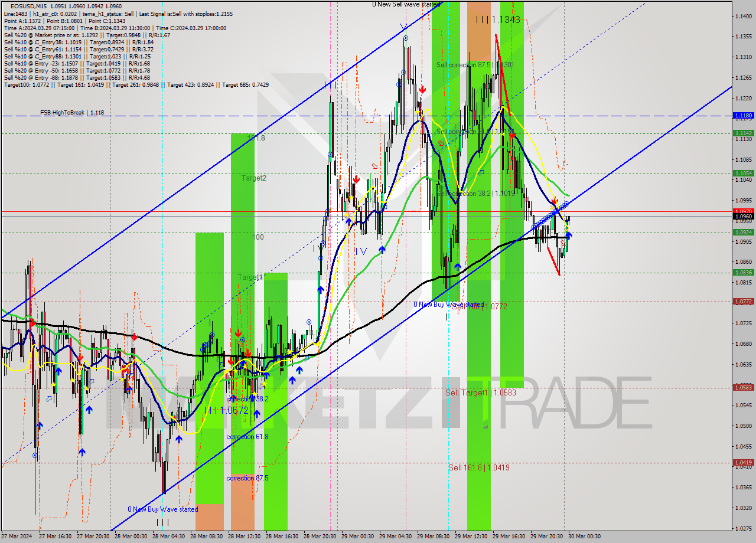Select the 'Target2' label on the chart

254,178
